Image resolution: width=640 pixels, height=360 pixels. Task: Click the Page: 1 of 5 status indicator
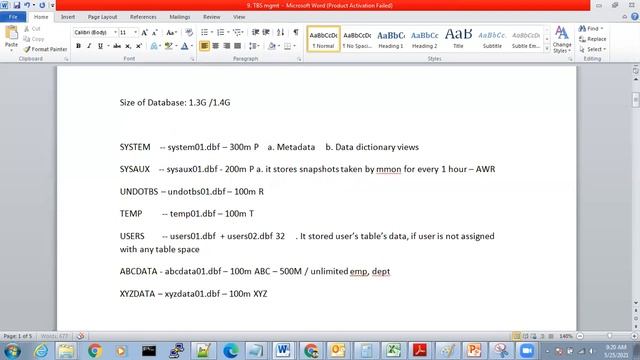18,336
